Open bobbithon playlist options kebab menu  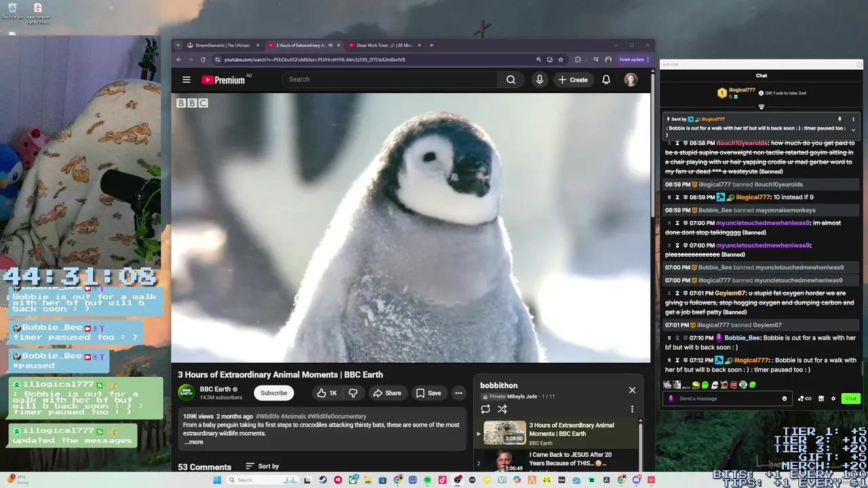632,409
